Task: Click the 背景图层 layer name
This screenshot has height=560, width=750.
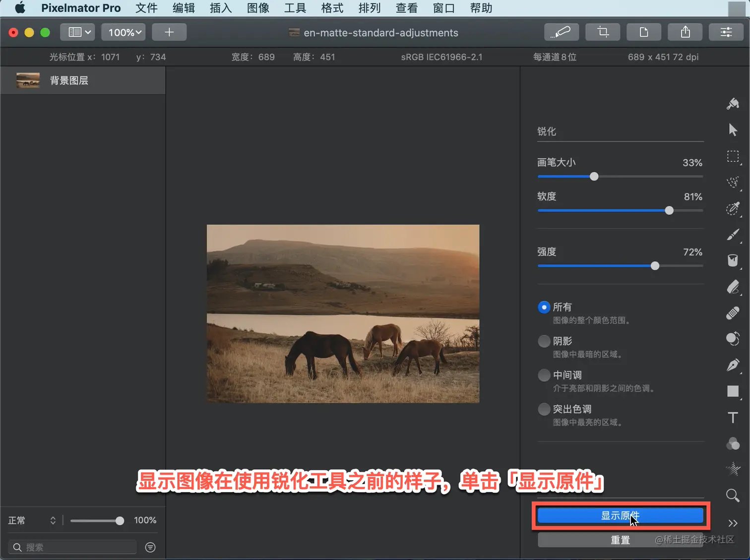Action: [x=69, y=80]
